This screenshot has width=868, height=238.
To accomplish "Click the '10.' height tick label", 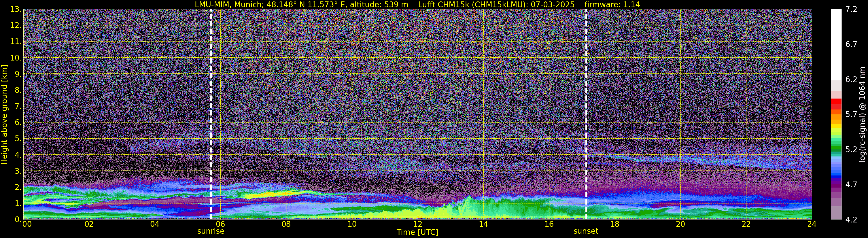I will (x=16, y=58).
